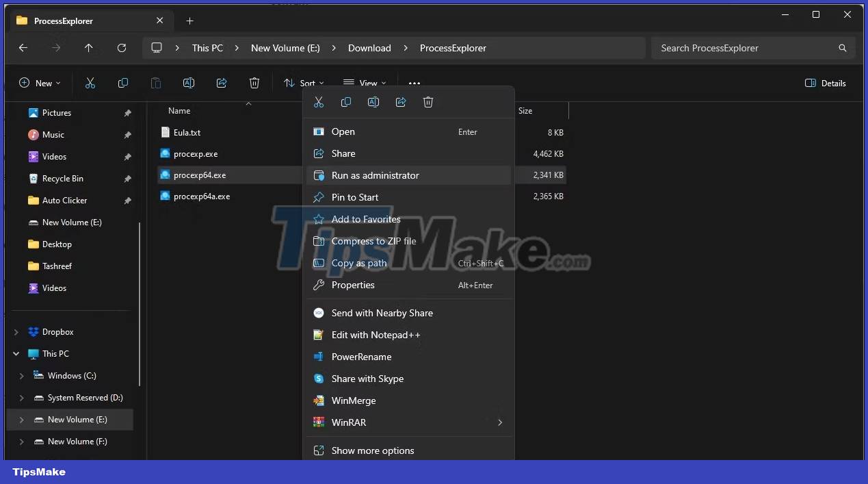Screen dimensions: 868x484
Task: Expand the WinRAR submenu
Action: tap(499, 422)
